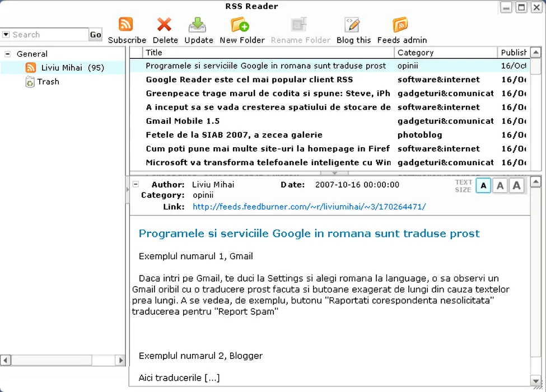Click the Blog this icon
Viewport: 546px width, 392px height.
click(x=353, y=25)
